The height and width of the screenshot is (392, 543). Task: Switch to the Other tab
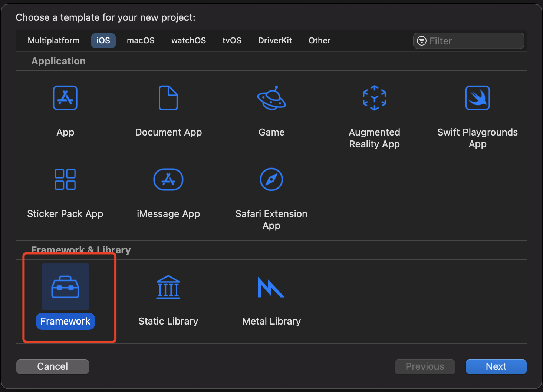pyautogui.click(x=320, y=41)
